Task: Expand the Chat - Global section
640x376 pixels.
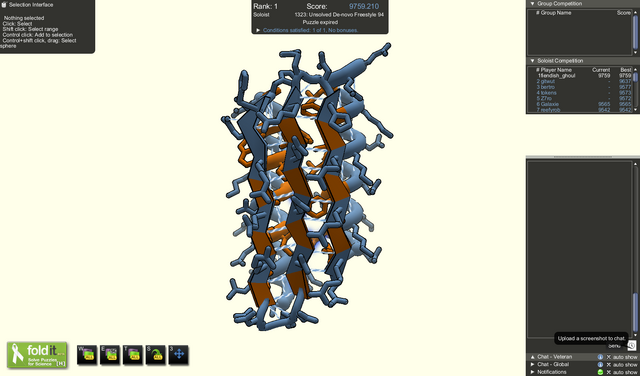Action: click(532, 364)
